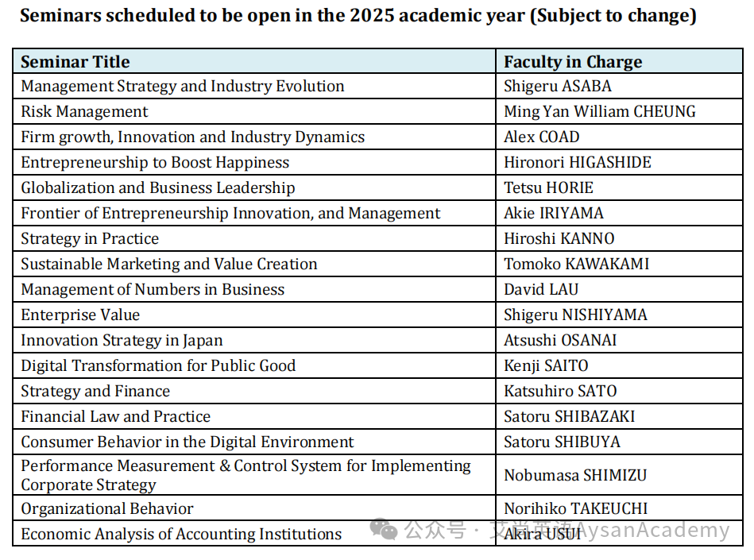
Task: Select the Alex COAD name cell
Action: tap(620, 137)
